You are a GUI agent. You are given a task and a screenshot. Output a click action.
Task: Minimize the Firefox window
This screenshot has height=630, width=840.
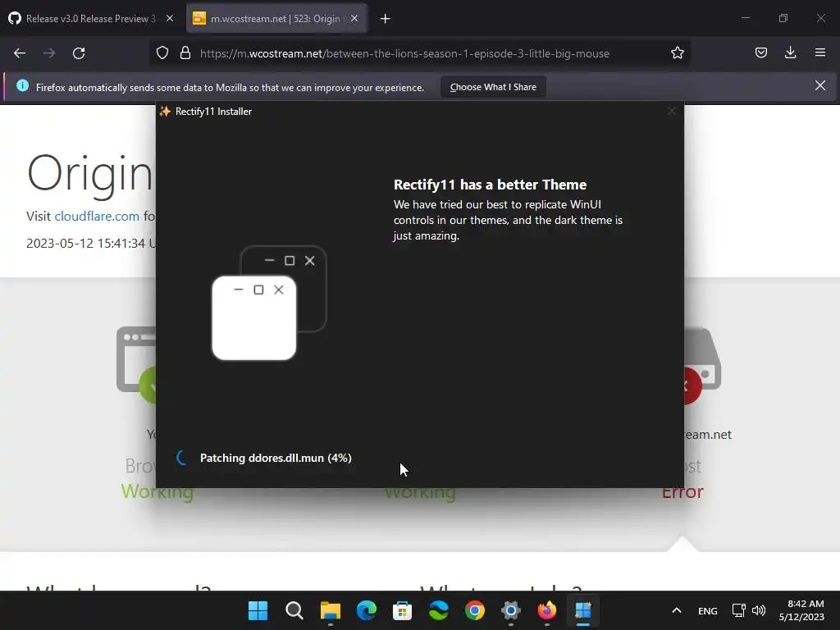(x=746, y=18)
